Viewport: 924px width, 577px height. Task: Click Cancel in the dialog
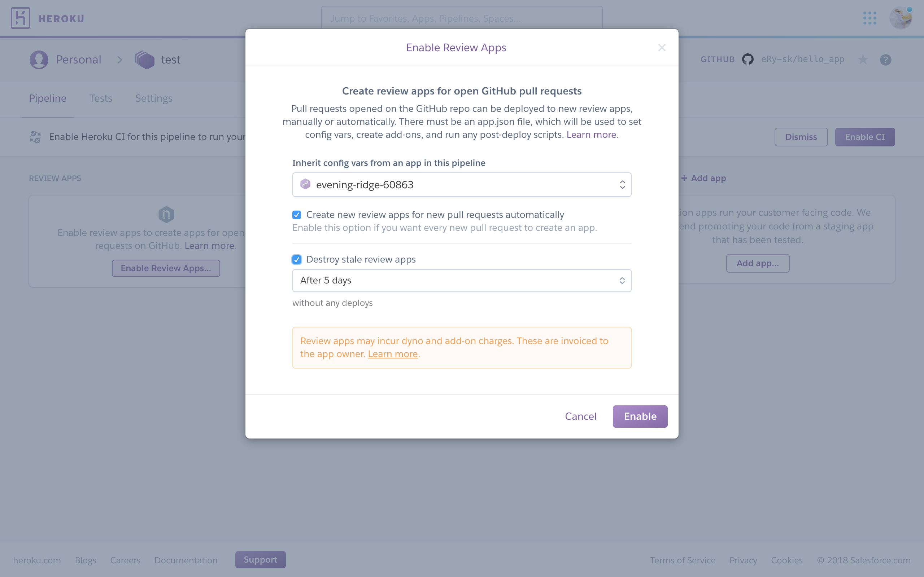click(x=580, y=416)
